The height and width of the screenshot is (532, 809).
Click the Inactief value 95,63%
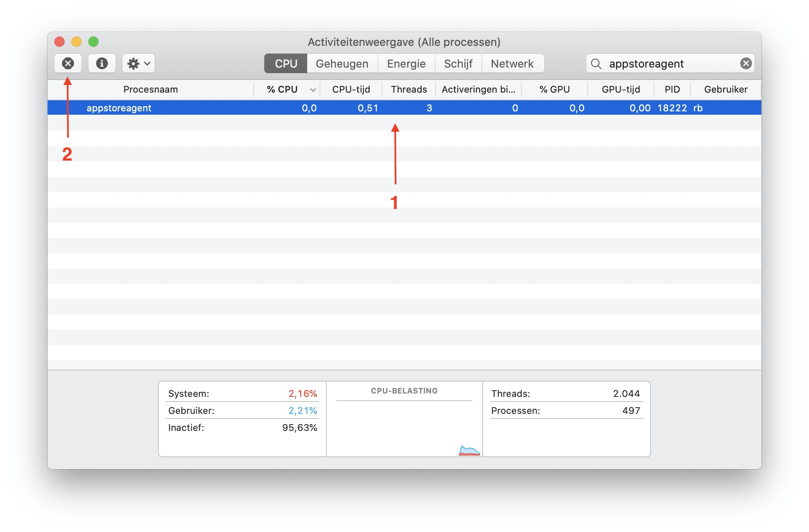pyautogui.click(x=300, y=428)
